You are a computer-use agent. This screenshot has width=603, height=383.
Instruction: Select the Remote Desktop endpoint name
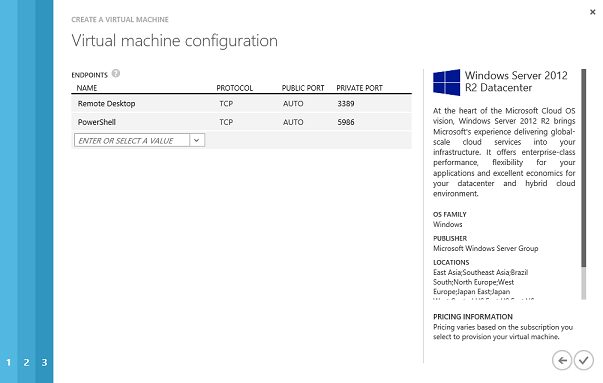tap(106, 103)
